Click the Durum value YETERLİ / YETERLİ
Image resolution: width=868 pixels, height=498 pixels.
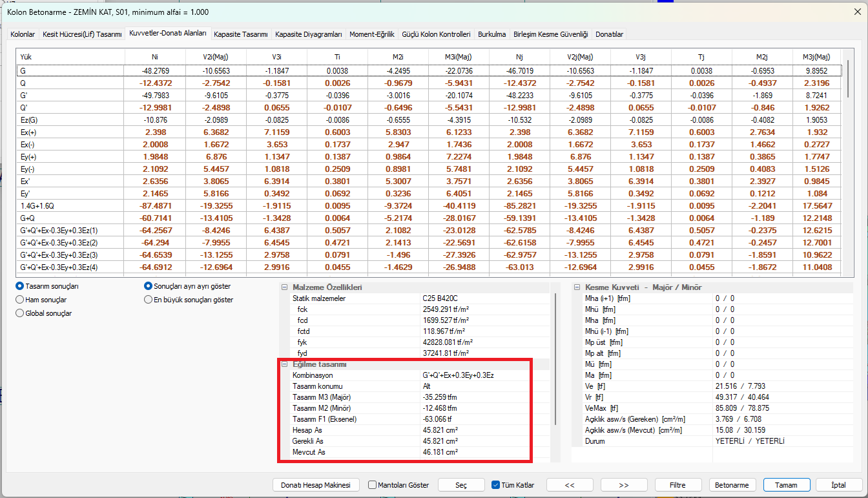tap(749, 441)
